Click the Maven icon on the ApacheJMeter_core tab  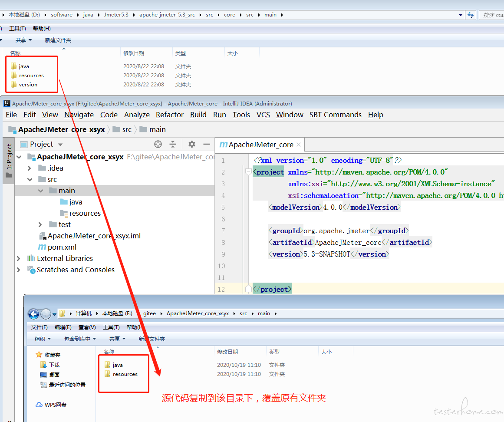tap(224, 145)
